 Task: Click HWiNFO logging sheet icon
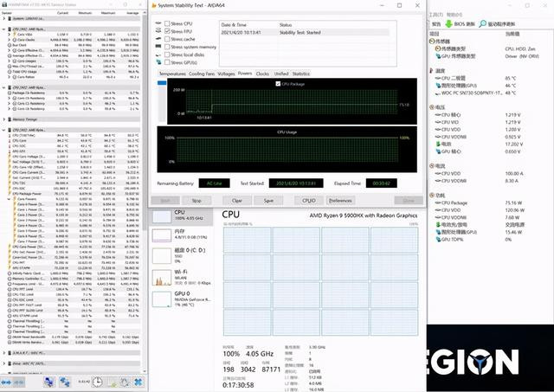[x=113, y=382]
